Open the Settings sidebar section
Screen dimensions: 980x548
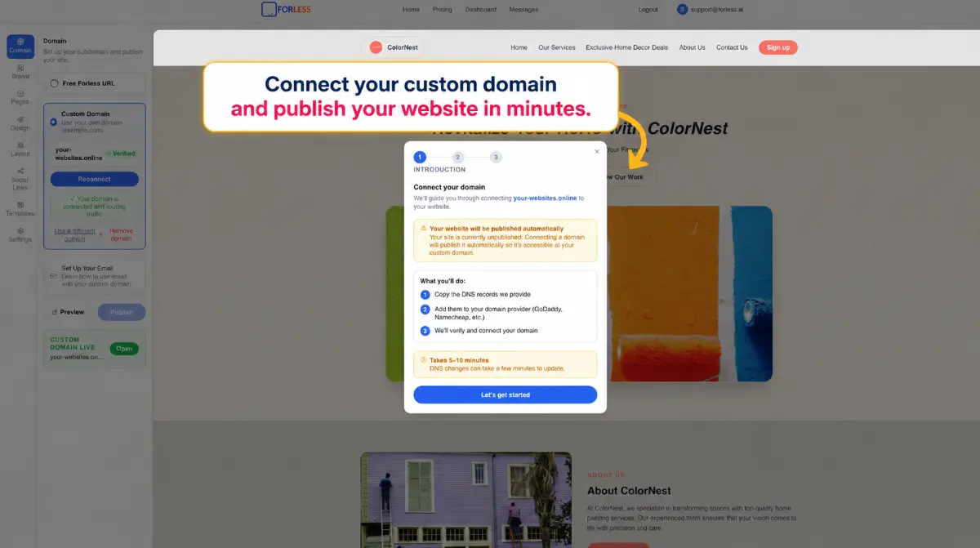[x=20, y=235]
